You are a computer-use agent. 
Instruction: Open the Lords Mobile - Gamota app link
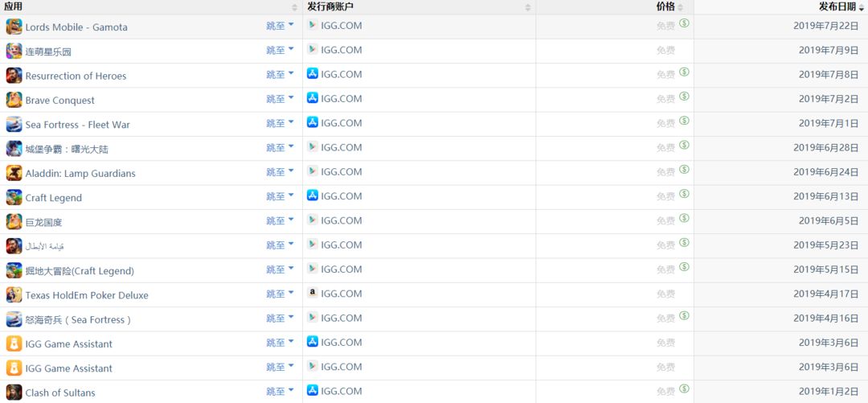(x=76, y=27)
